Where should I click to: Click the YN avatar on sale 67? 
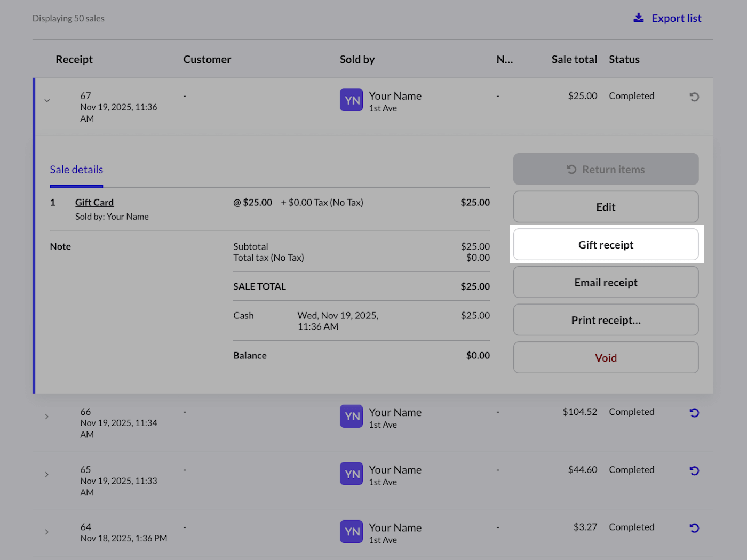click(x=351, y=100)
